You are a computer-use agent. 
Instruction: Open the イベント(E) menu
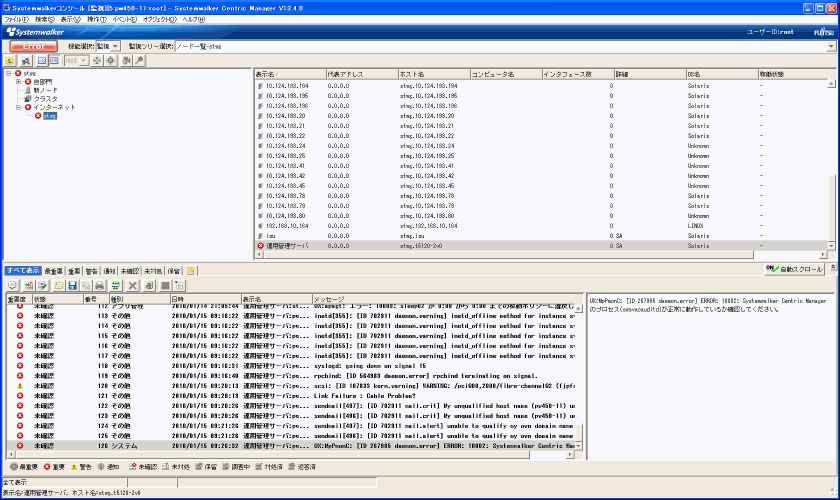[x=125, y=19]
